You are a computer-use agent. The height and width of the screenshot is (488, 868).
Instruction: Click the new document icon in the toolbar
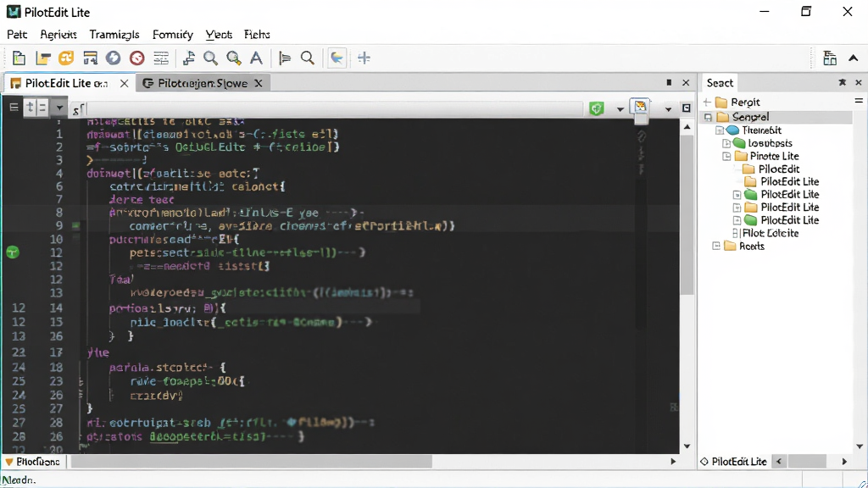[19, 58]
